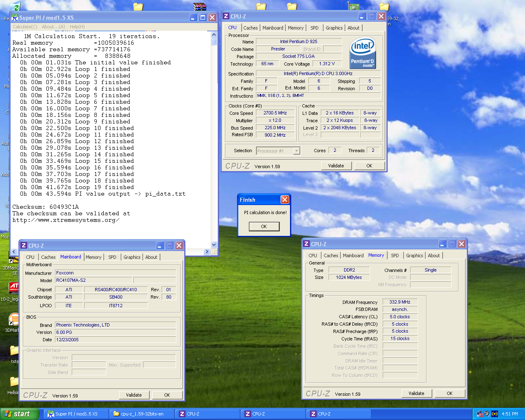This screenshot has width=525, height=420.
Task: Open About tab in top CPU-Z window
Action: (354, 28)
